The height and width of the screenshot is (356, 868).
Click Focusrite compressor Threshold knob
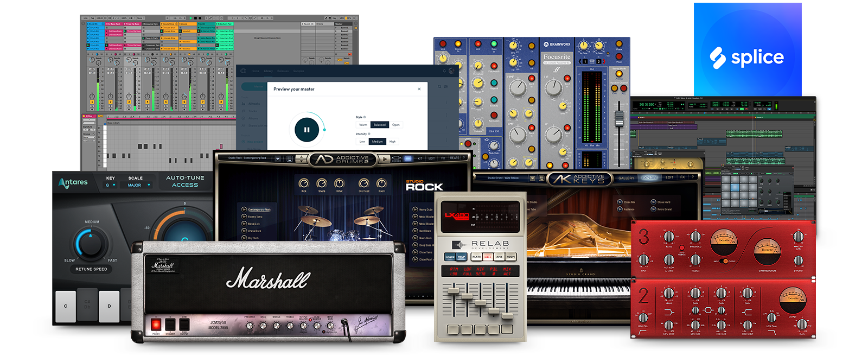(695, 237)
